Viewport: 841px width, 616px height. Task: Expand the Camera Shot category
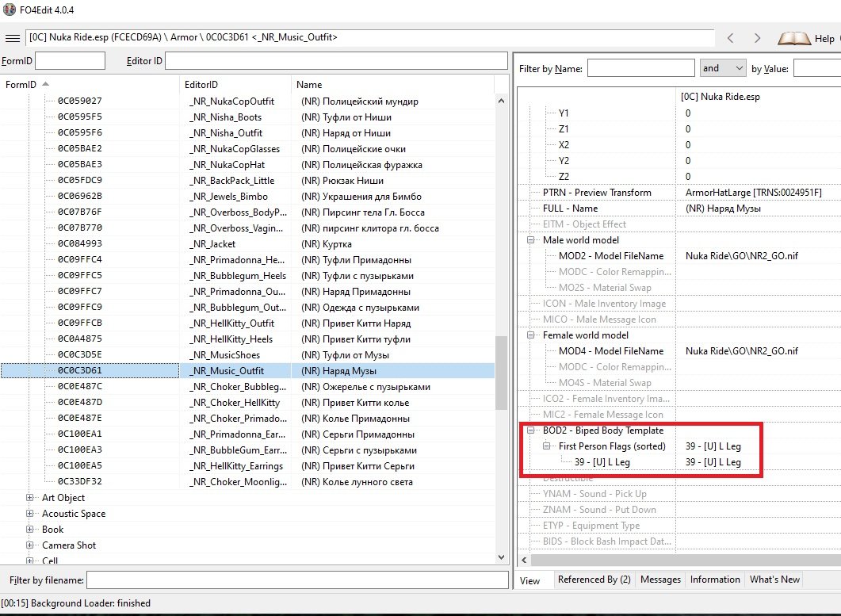pyautogui.click(x=30, y=545)
